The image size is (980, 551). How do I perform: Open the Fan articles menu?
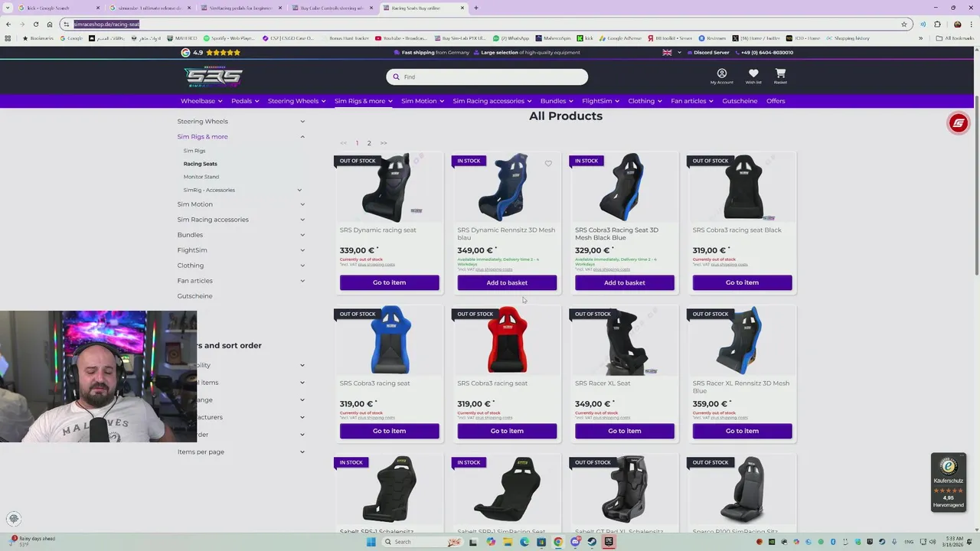point(692,101)
